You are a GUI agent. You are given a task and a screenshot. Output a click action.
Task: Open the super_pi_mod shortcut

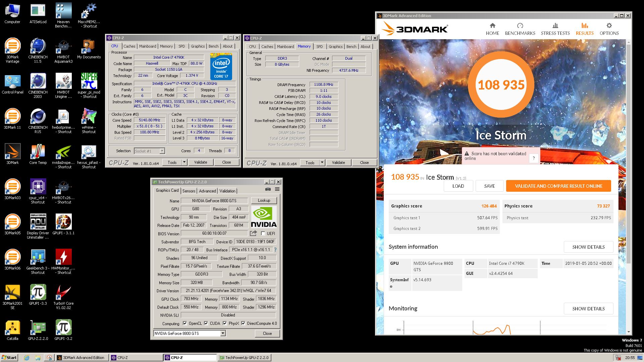click(89, 85)
